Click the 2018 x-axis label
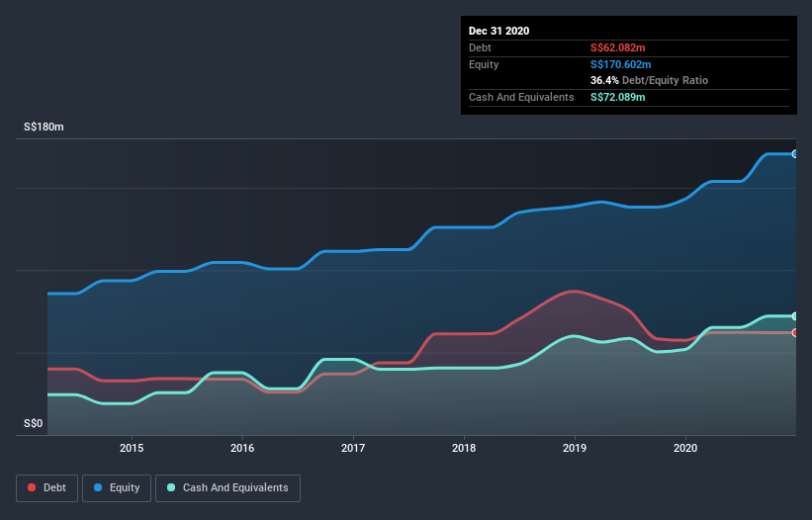812x520 pixels. coord(464,448)
